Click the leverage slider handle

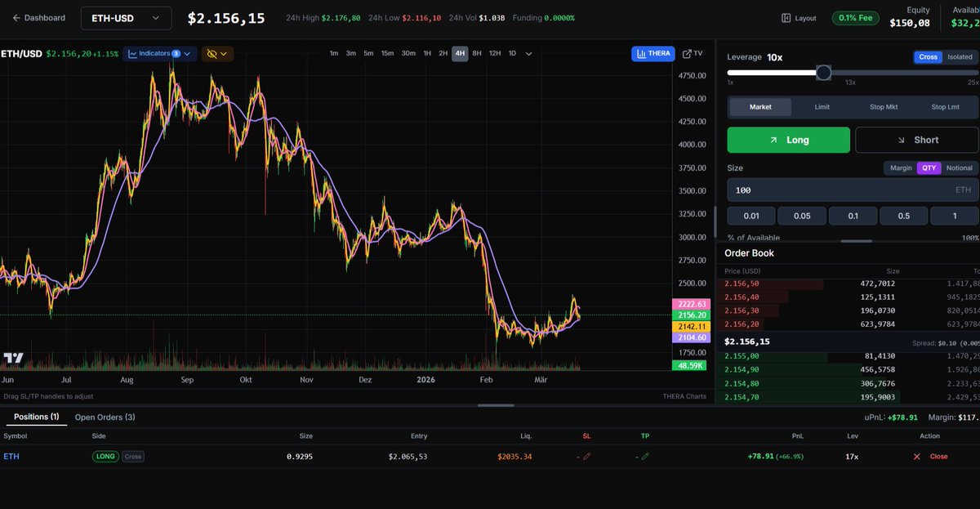coord(823,73)
